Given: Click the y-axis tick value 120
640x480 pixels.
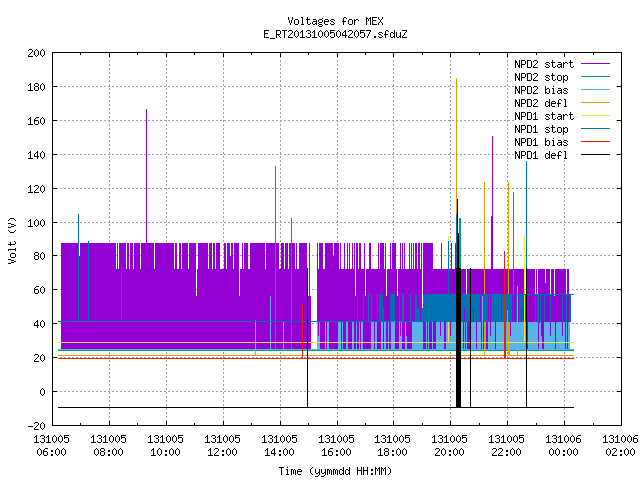Looking at the screenshot, I should [36, 189].
